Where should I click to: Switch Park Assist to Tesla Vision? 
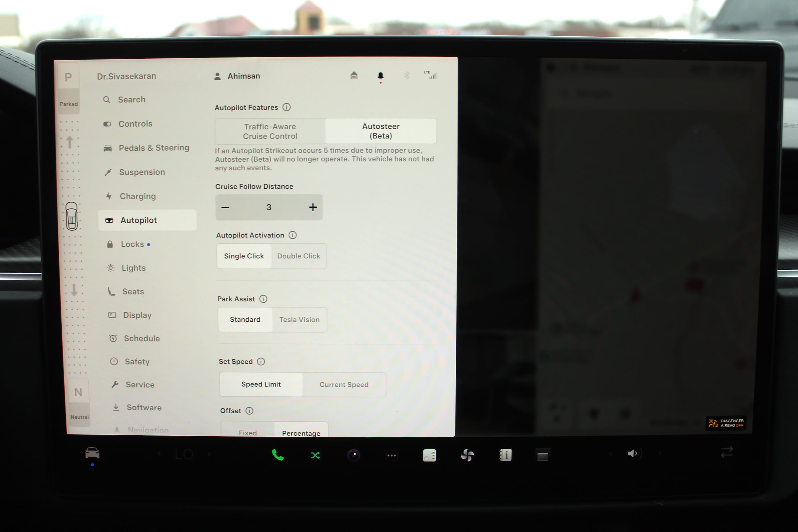click(x=299, y=319)
